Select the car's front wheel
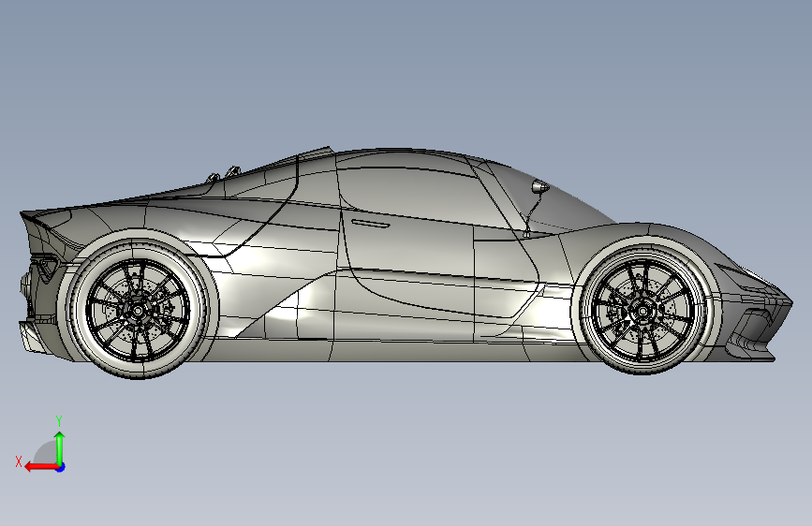The height and width of the screenshot is (526, 812). coord(644,311)
